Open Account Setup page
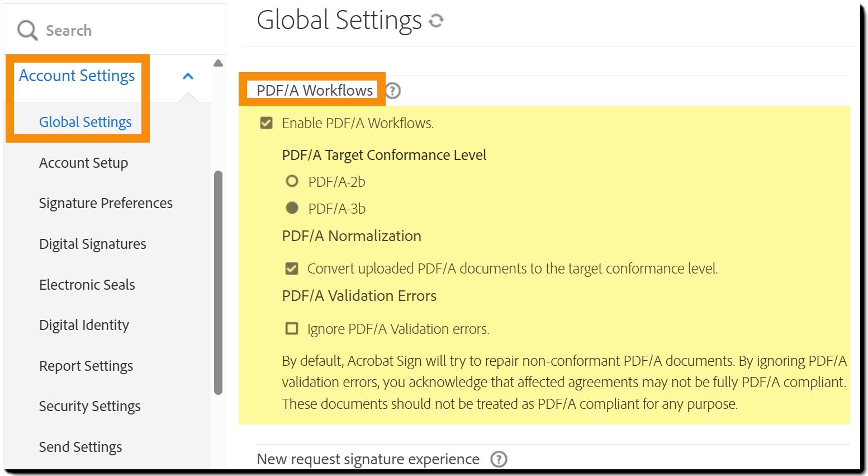This screenshot has width=868, height=476. click(83, 163)
